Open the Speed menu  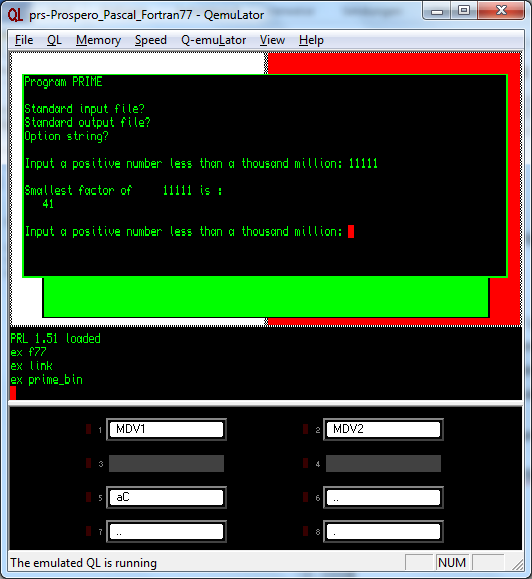(x=151, y=40)
